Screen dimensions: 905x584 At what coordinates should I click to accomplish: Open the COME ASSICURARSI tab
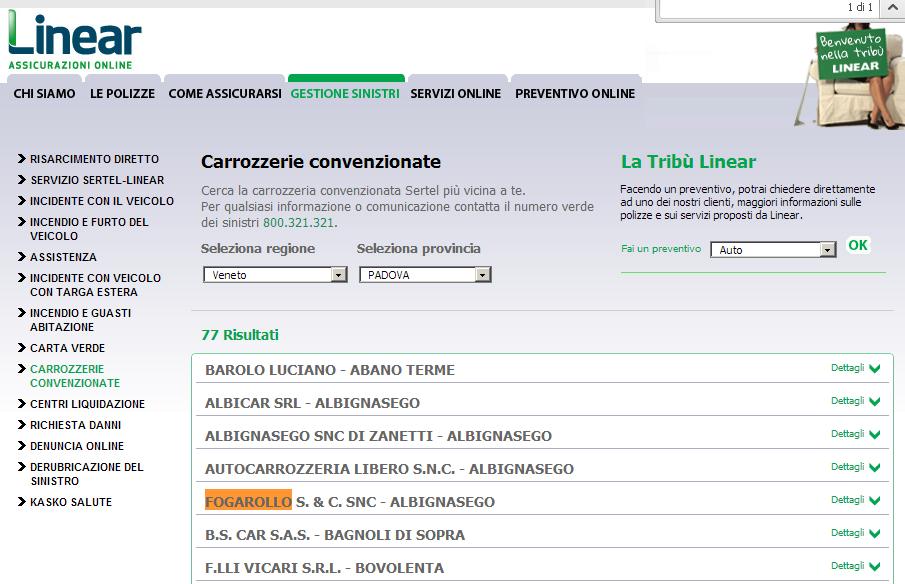click(x=225, y=93)
